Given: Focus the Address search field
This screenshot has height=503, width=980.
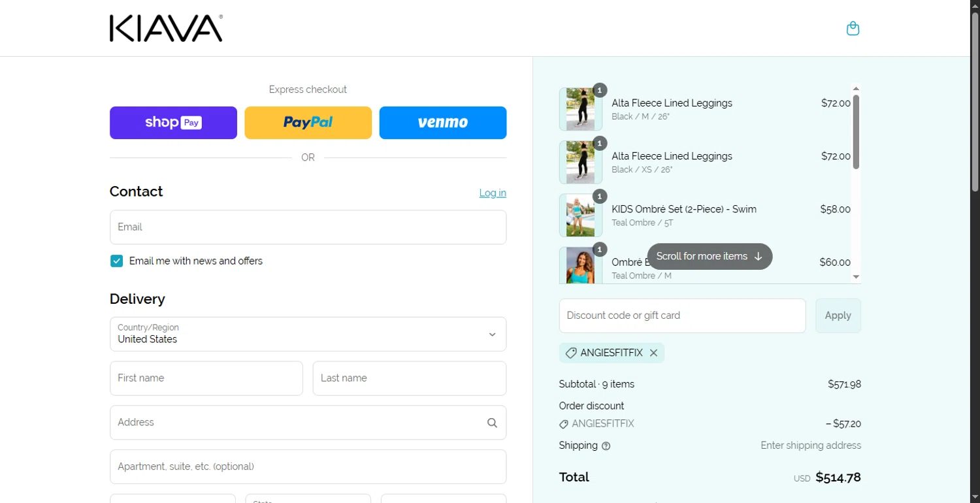Looking at the screenshot, I should point(308,423).
